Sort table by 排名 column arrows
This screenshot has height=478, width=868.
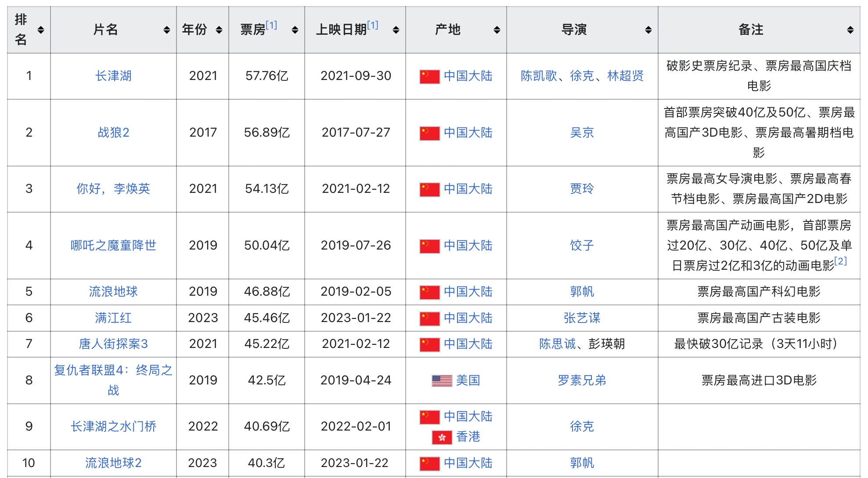pos(41,30)
